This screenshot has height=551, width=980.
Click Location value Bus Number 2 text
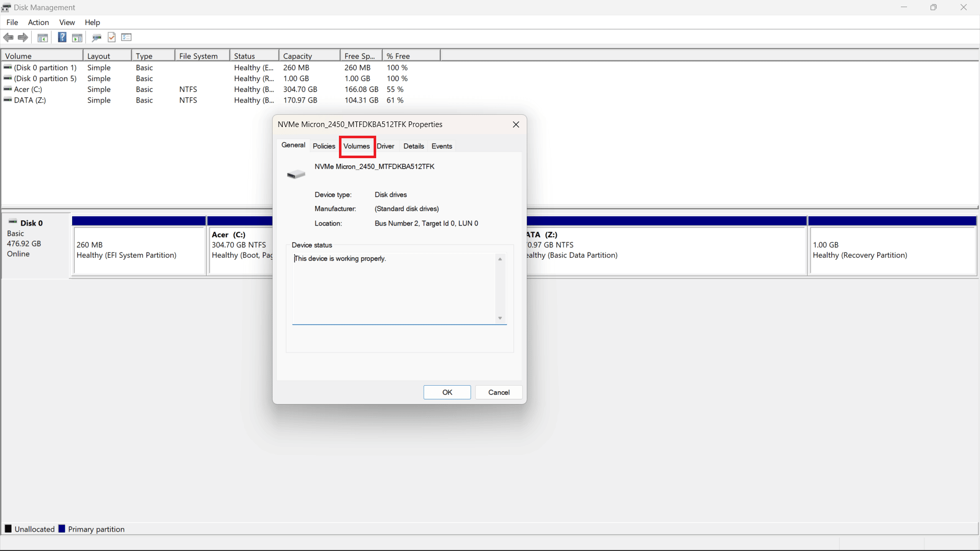pos(426,223)
